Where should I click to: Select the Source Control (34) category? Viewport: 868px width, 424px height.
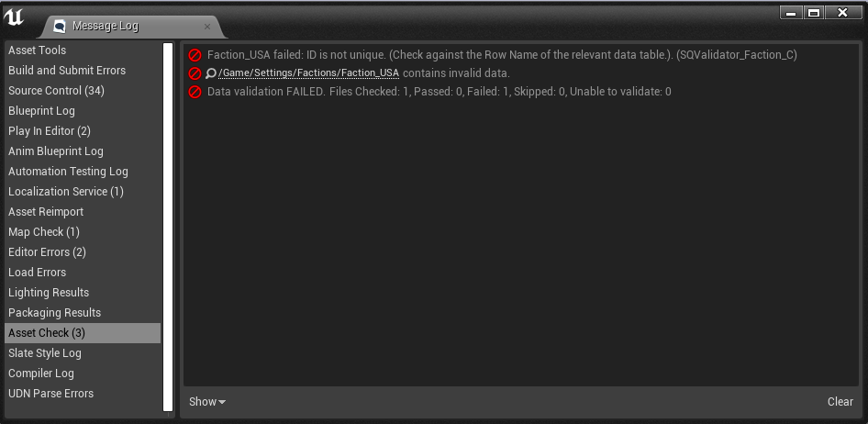56,91
